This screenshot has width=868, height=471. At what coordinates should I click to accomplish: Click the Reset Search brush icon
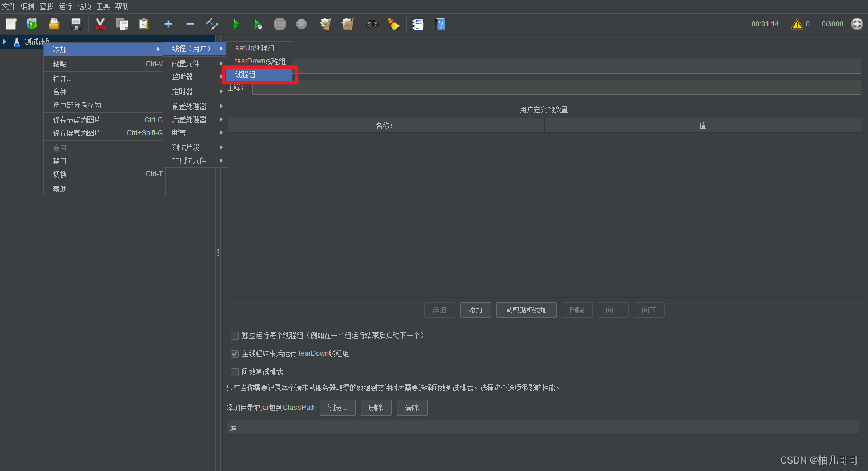pyautogui.click(x=393, y=24)
